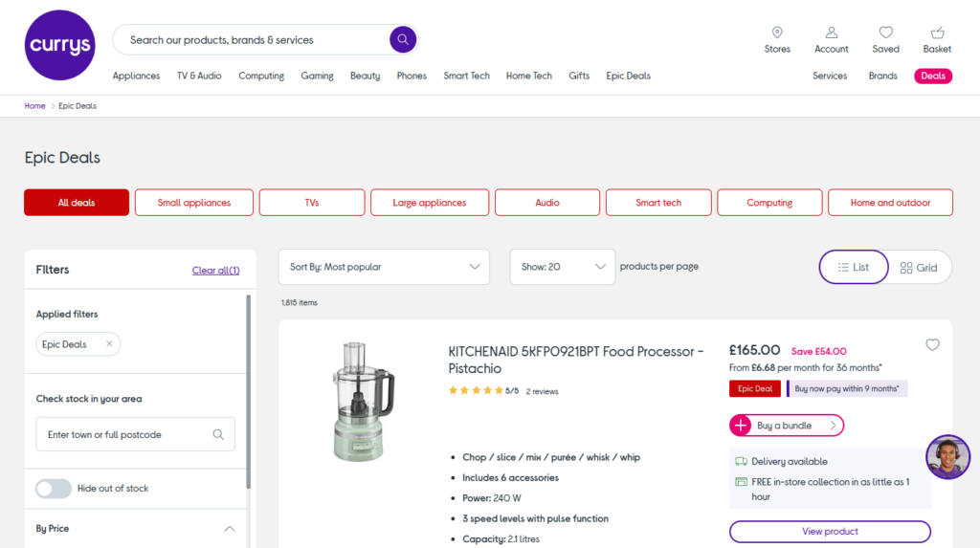Go to Home in breadcrumb
The image size is (980, 548).
coord(35,106)
